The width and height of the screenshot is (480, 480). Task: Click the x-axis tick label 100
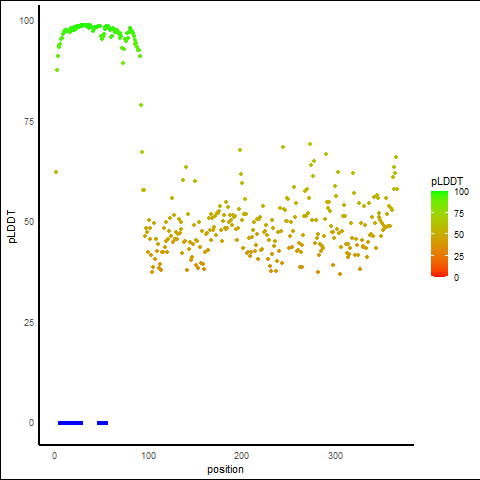pos(149,456)
